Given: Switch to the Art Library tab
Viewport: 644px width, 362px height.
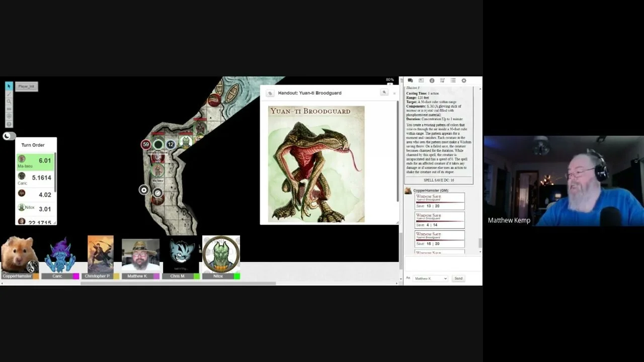Looking at the screenshot, I should click(421, 80).
